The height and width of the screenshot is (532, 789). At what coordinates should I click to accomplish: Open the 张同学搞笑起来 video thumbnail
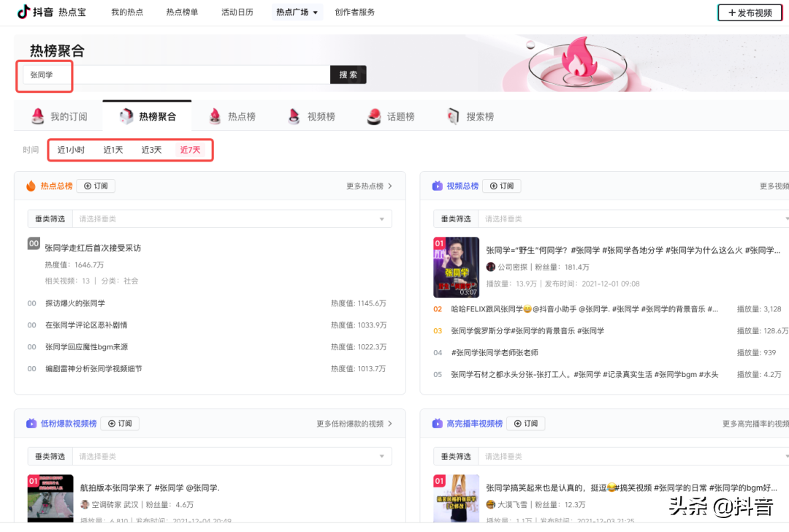457,498
